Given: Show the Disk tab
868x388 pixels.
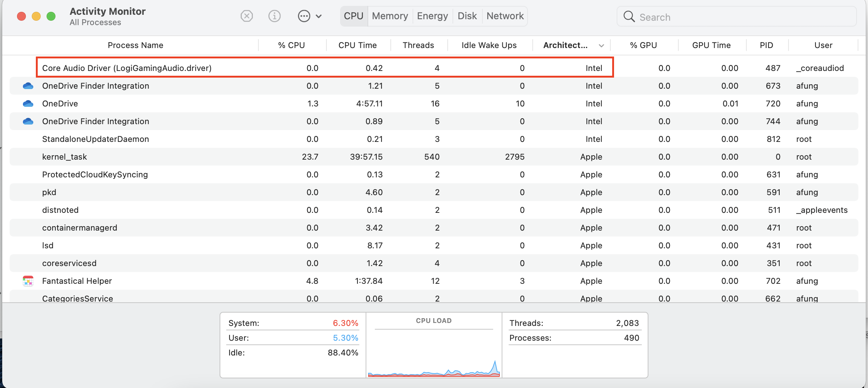Looking at the screenshot, I should [x=467, y=16].
